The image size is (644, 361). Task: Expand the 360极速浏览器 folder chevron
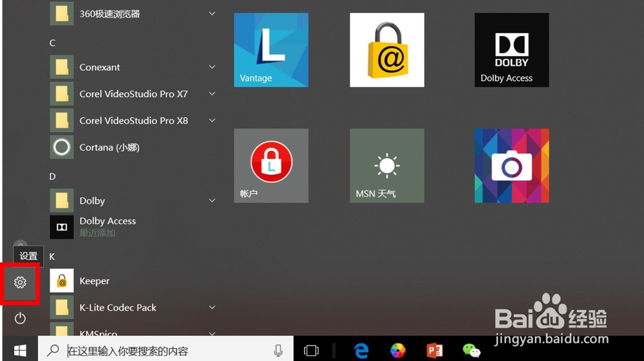pos(212,14)
